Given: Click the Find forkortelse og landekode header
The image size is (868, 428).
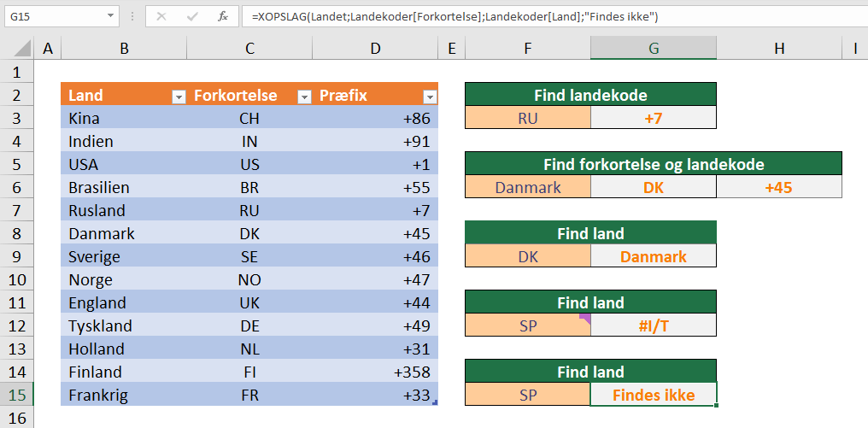Looking at the screenshot, I should coord(654,164).
